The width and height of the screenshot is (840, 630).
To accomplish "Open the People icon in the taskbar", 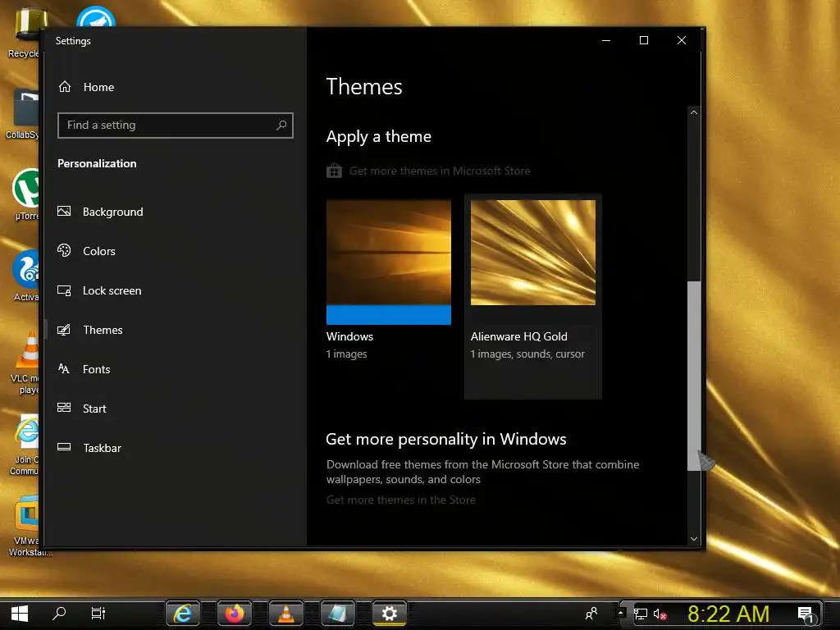I will (x=591, y=614).
